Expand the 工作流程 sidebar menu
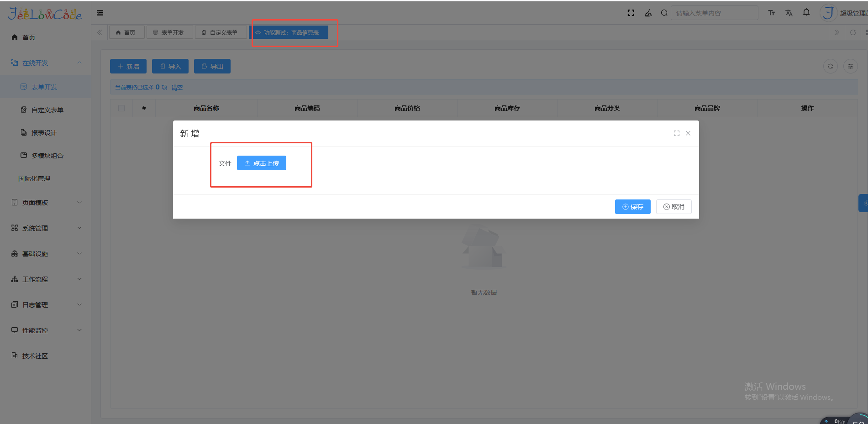868x424 pixels. click(46, 279)
